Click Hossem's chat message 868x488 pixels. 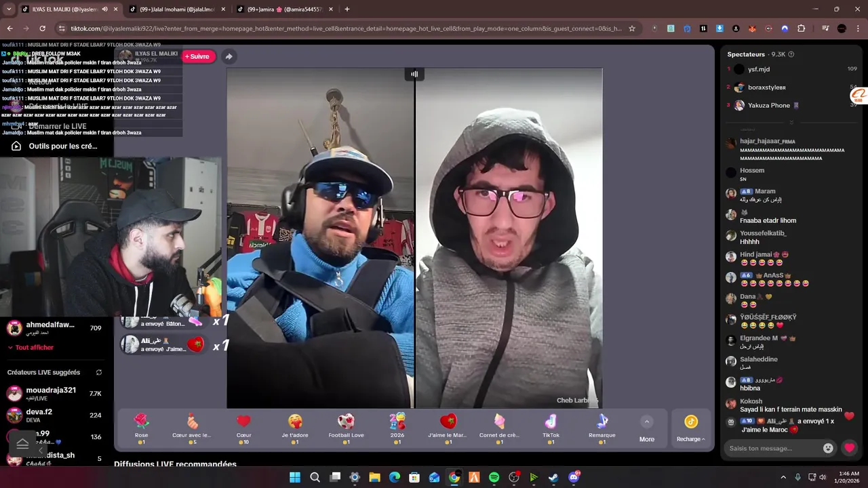[743, 179]
